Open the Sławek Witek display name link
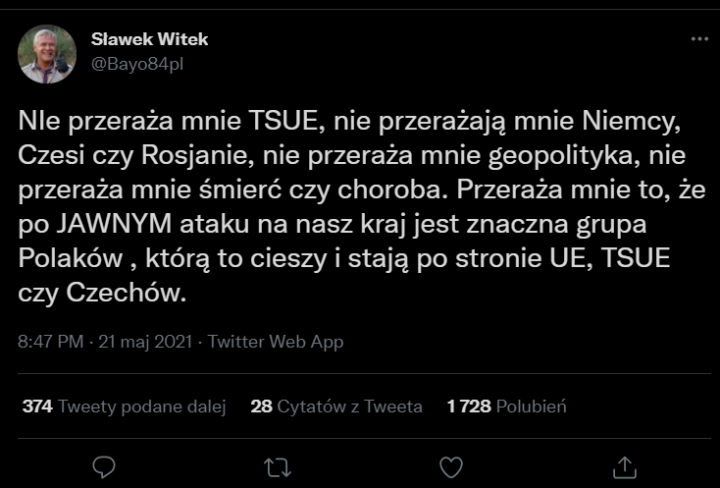This screenshot has width=720, height=488. point(149,40)
